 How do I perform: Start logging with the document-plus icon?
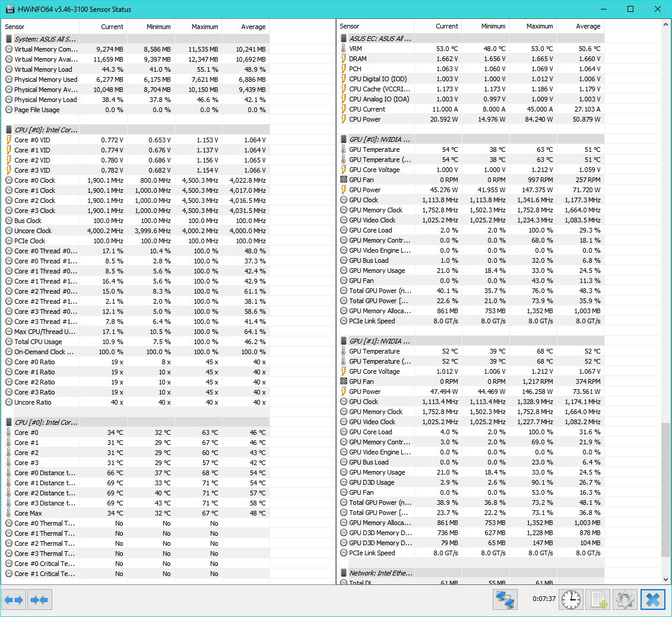598,600
